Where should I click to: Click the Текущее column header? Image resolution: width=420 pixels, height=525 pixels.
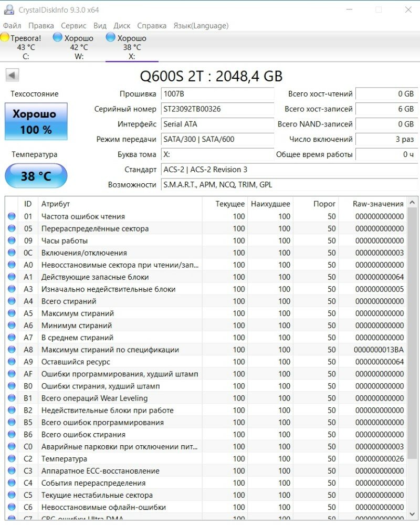coord(225,204)
